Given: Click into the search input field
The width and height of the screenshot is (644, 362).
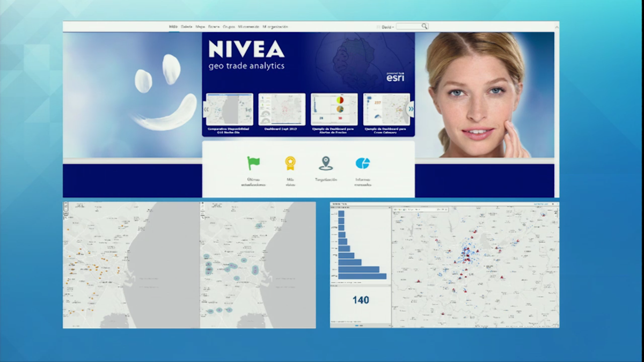Looking at the screenshot, I should point(408,26).
